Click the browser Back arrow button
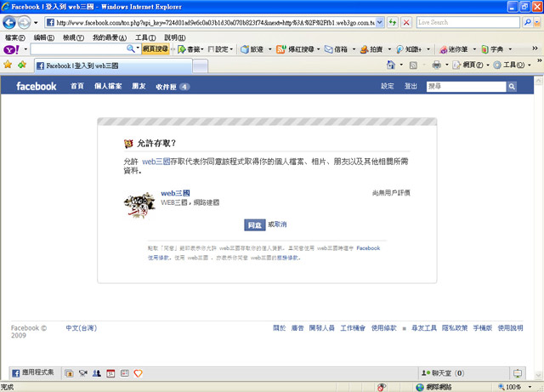The width and height of the screenshot is (544, 392). (x=9, y=23)
